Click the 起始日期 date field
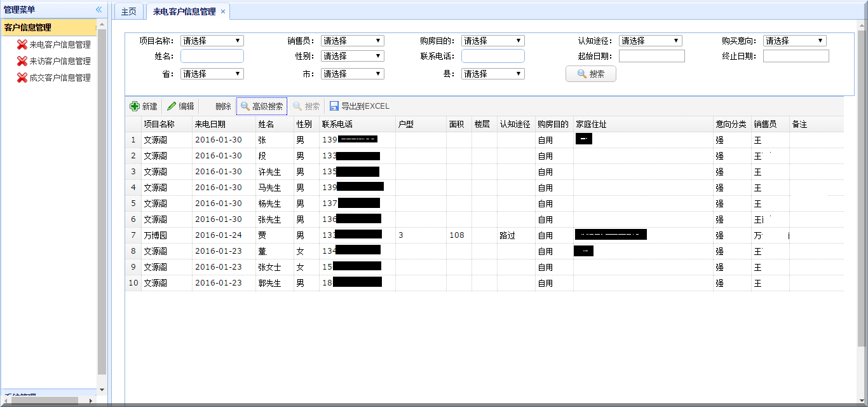 tap(651, 56)
